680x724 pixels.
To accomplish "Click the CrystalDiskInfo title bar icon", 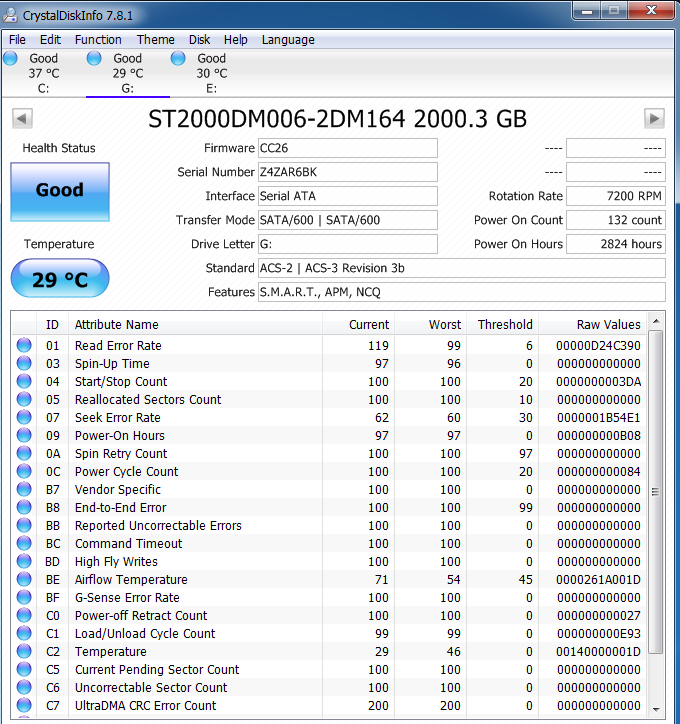I will click(x=10, y=15).
